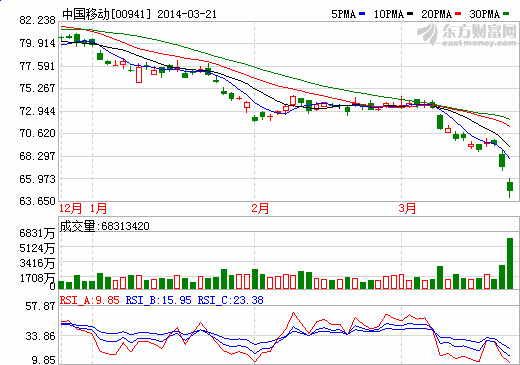Click the black 10PMA legend color marker
The width and height of the screenshot is (520, 365).
[410, 14]
